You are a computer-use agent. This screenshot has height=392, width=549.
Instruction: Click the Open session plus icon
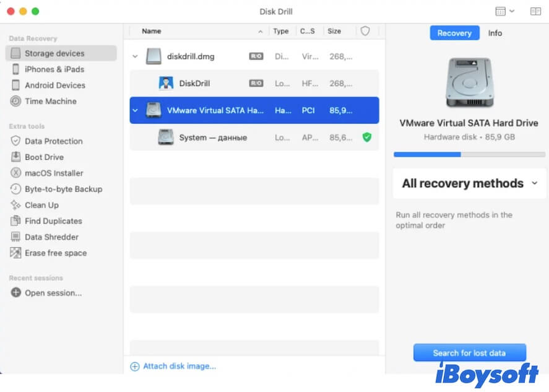point(15,292)
